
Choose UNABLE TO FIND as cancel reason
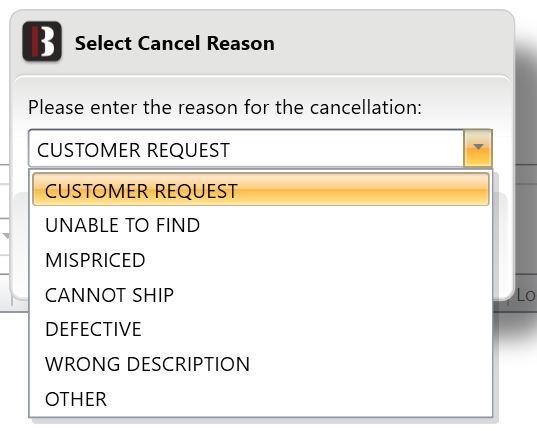coord(261,225)
